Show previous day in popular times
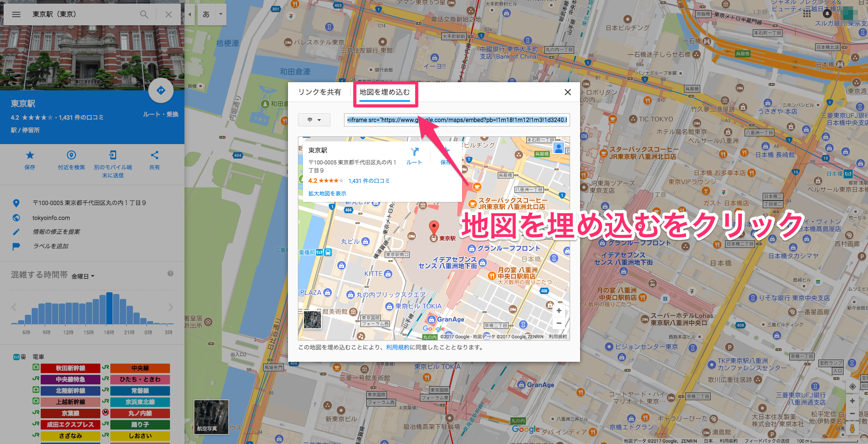868x444 pixels. point(14,307)
